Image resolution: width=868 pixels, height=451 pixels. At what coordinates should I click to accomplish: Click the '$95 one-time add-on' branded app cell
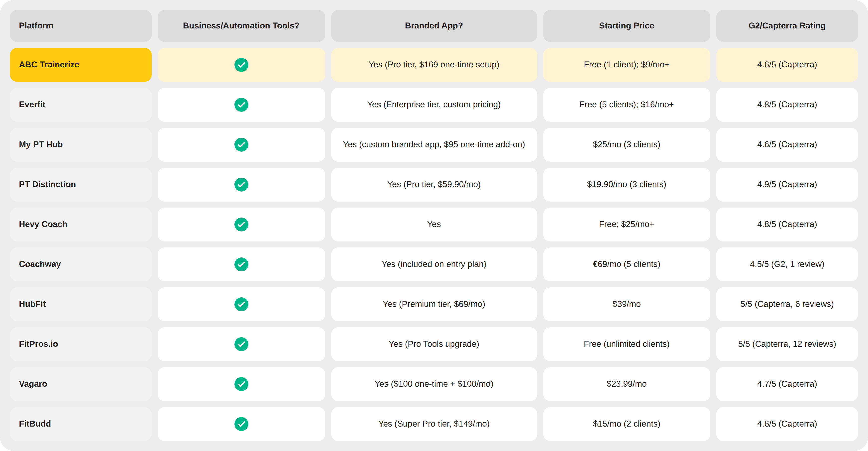coord(434,145)
